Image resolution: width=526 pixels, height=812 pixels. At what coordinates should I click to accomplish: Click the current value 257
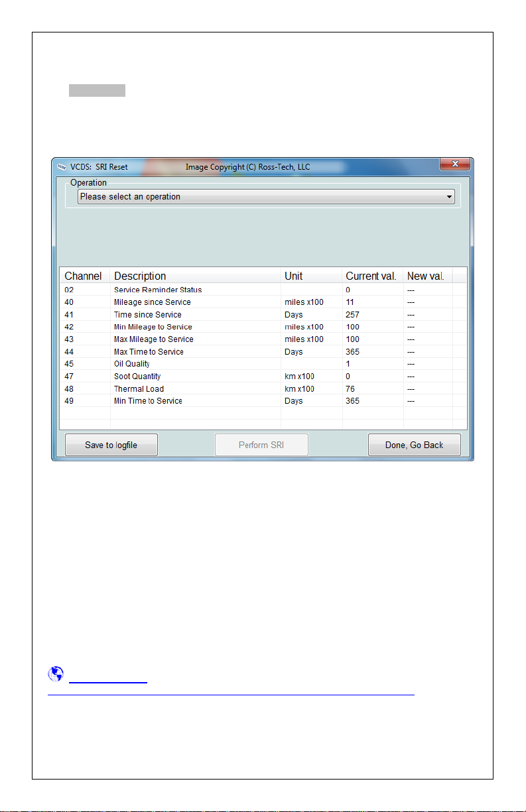352,315
